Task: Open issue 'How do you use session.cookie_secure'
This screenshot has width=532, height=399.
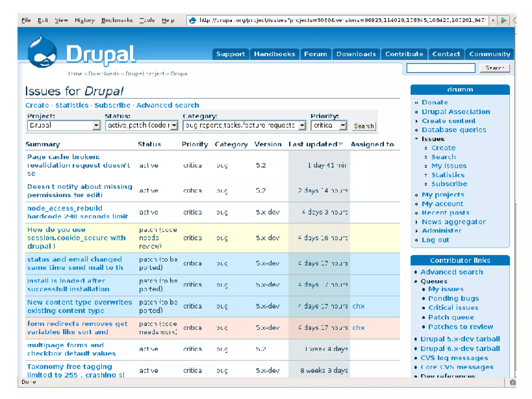Action: [77, 238]
